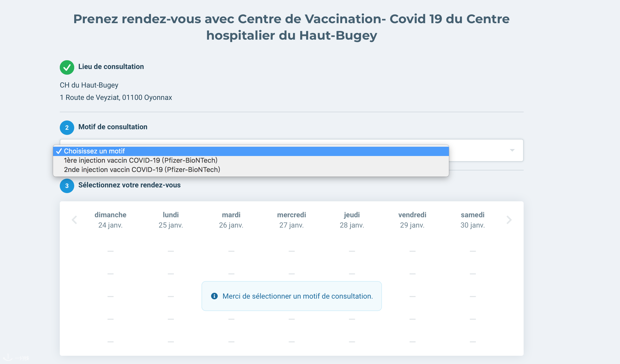Click the green checkmark beside Lieu de consultation

67,67
